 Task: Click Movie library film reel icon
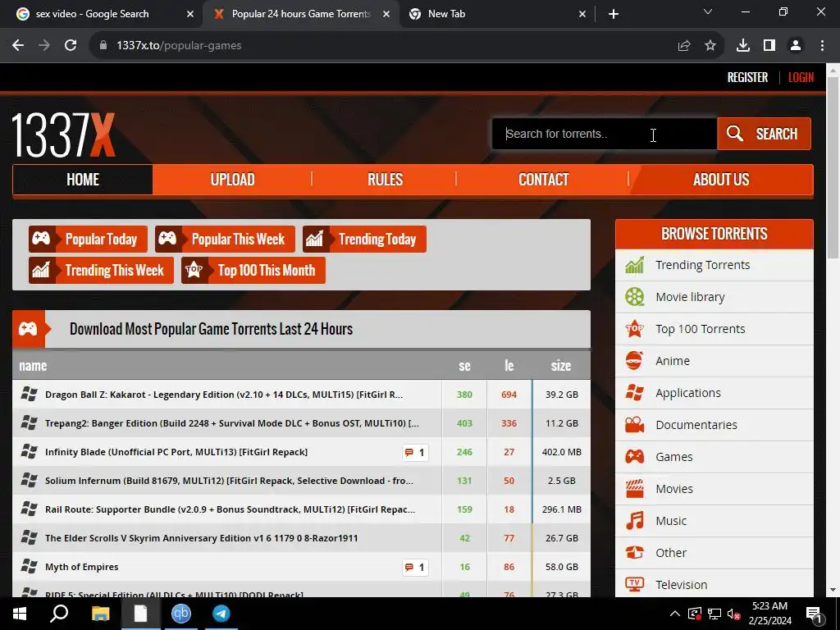click(x=634, y=297)
